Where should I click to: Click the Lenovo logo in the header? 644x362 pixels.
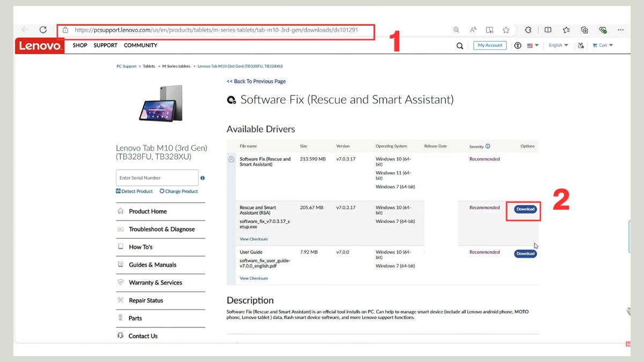(x=40, y=46)
